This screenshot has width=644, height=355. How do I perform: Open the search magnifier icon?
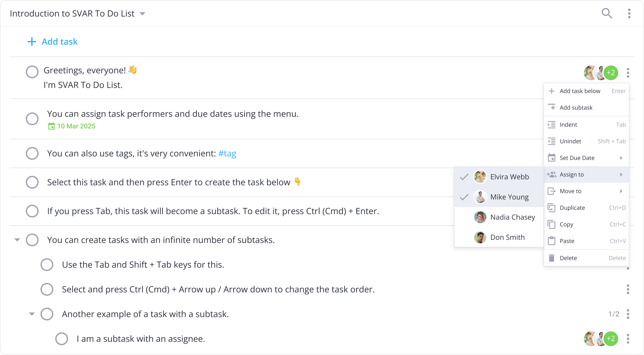607,13
